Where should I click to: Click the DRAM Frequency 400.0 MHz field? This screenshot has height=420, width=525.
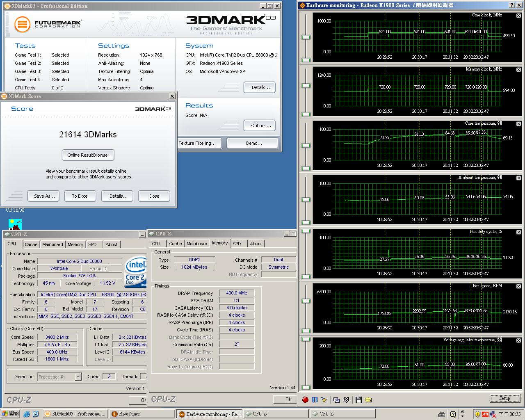(237, 293)
